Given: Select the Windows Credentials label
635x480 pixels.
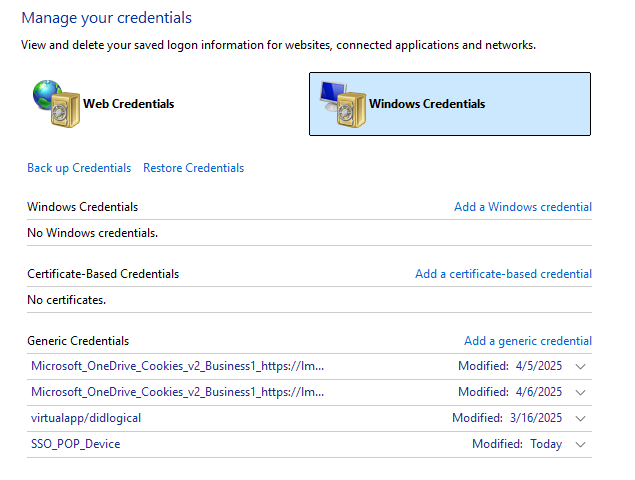Looking at the screenshot, I should 427,104.
